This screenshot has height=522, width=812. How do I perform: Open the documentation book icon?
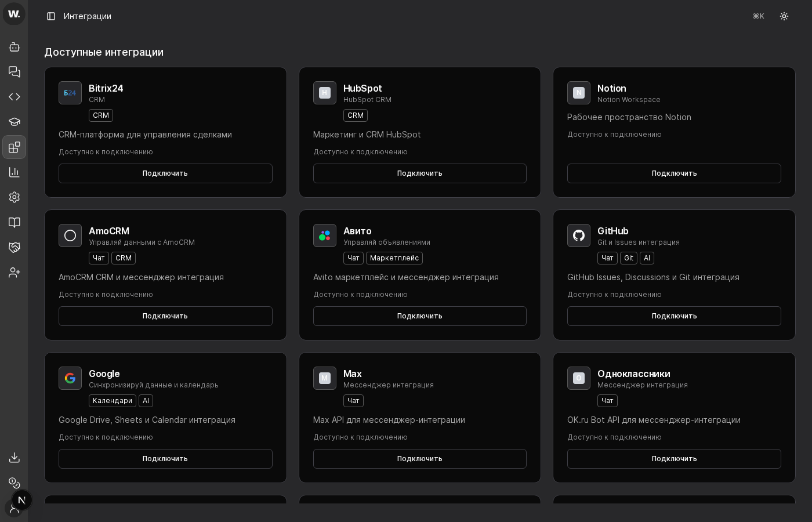(14, 223)
